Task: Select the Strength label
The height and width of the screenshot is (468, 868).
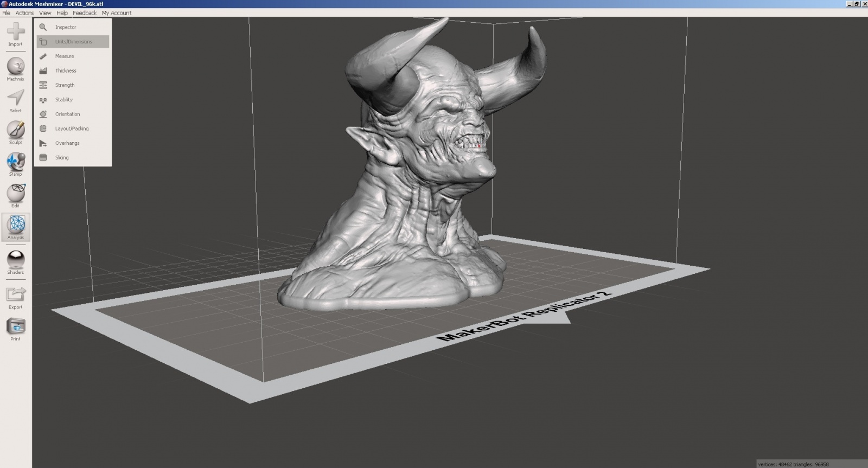Action: [65, 85]
